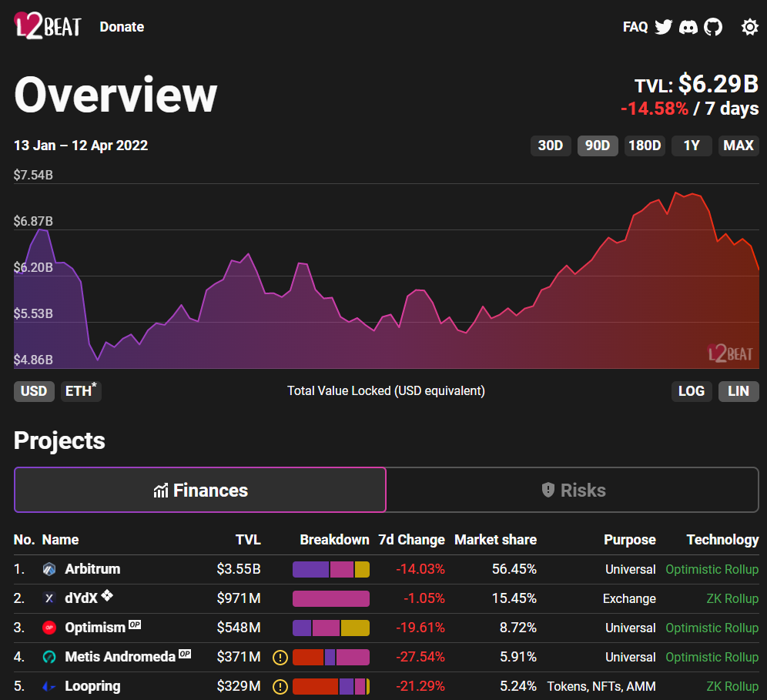The height and width of the screenshot is (700, 767).
Task: Click the Optimism breakdown color bar
Action: 330,628
